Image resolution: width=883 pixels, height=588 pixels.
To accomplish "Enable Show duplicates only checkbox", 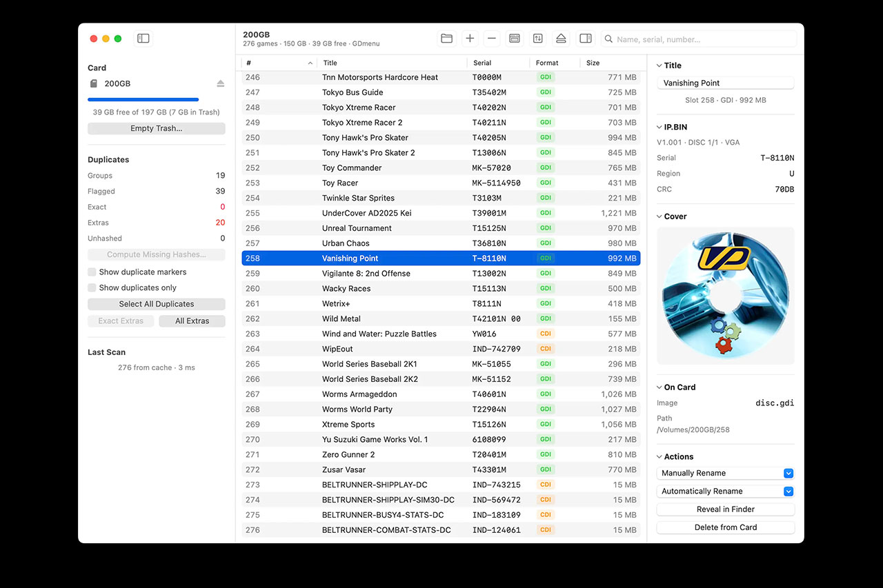I will (92, 288).
